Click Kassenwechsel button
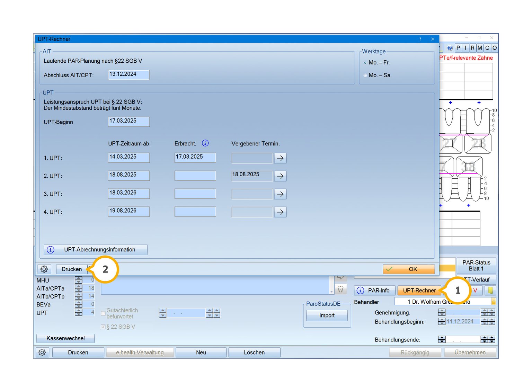532x392 pixels. point(65,338)
